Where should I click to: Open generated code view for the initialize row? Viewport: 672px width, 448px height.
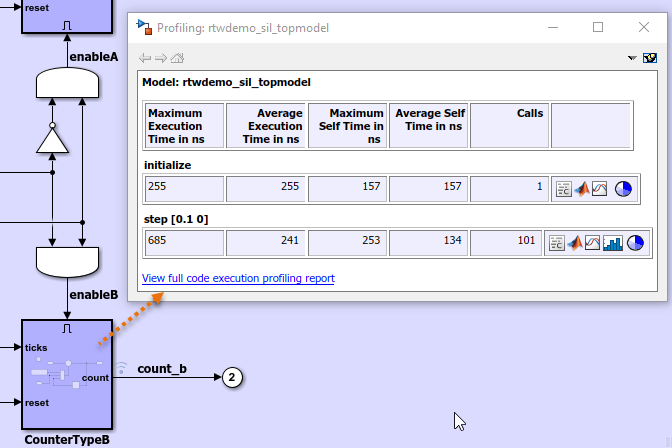coord(564,189)
